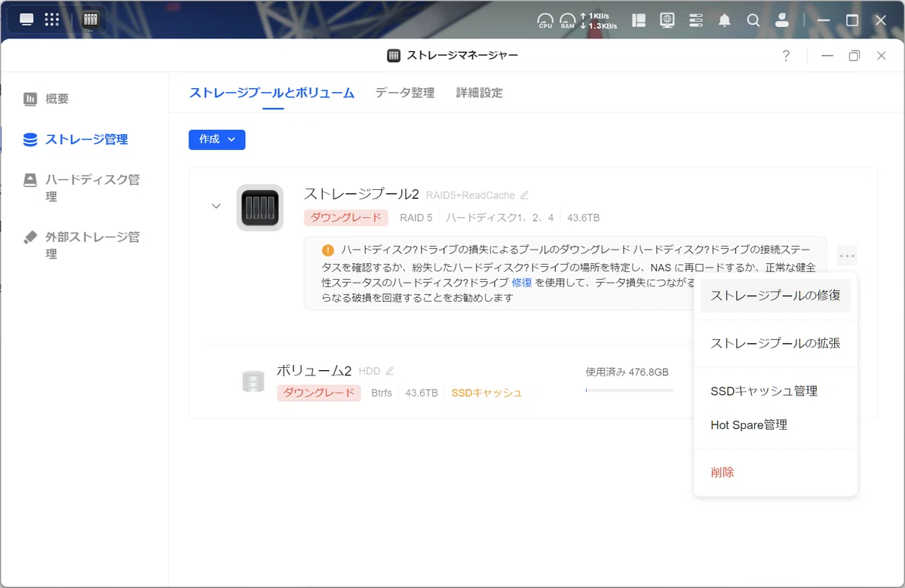The width and height of the screenshot is (905, 588).
Task: Close the ストレージマネージャー window
Action: [882, 56]
